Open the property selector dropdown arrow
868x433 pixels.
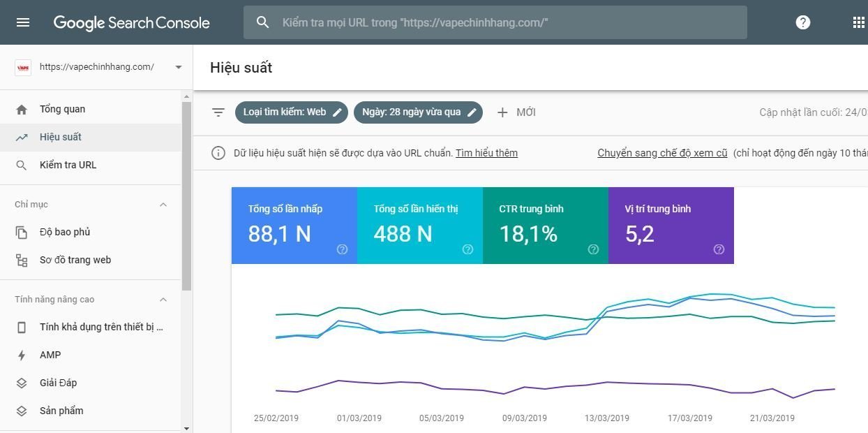178,67
